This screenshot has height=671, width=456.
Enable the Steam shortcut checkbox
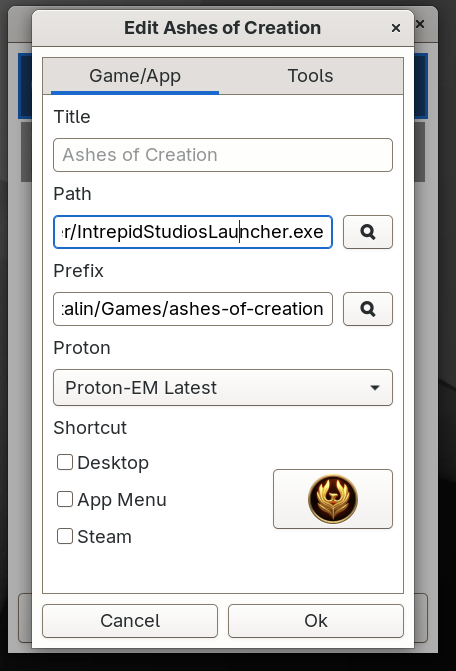65,536
